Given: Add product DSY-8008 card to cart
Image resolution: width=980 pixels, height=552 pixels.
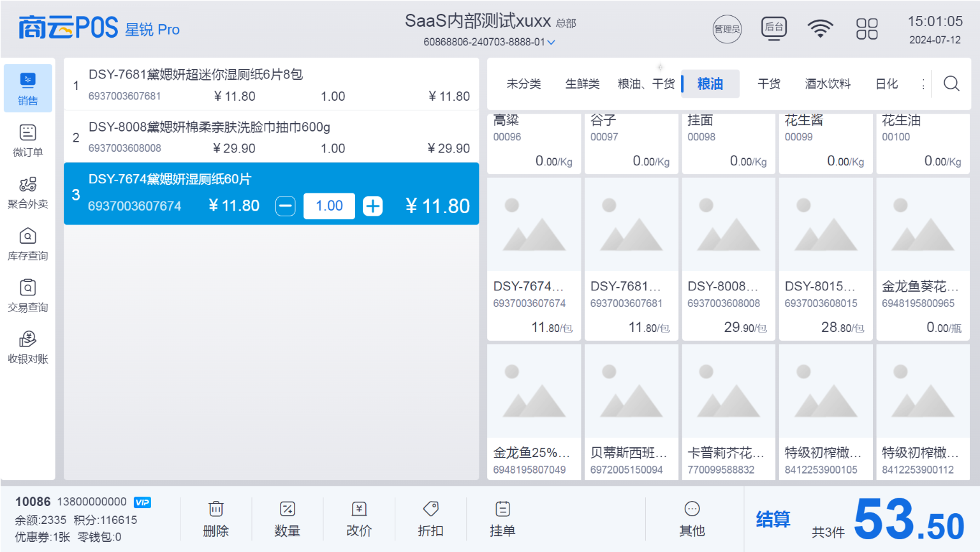Looking at the screenshot, I should [x=729, y=259].
